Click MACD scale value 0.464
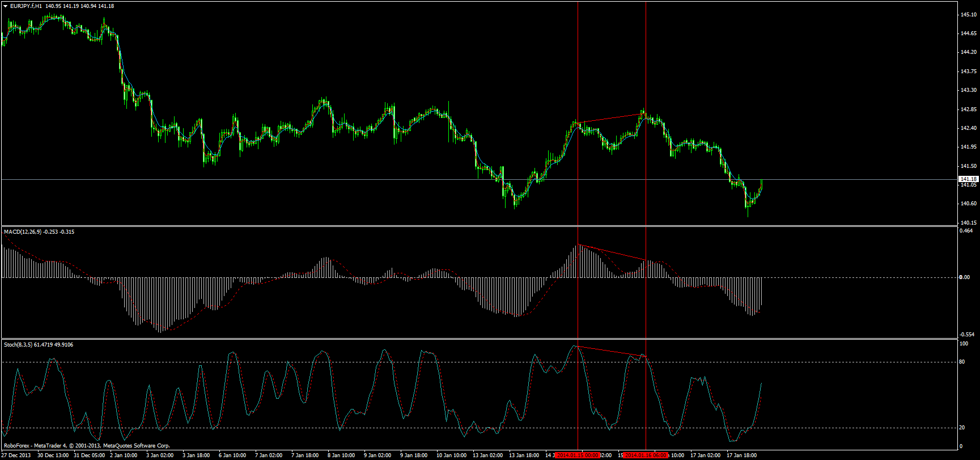980x460 pixels. (x=966, y=231)
